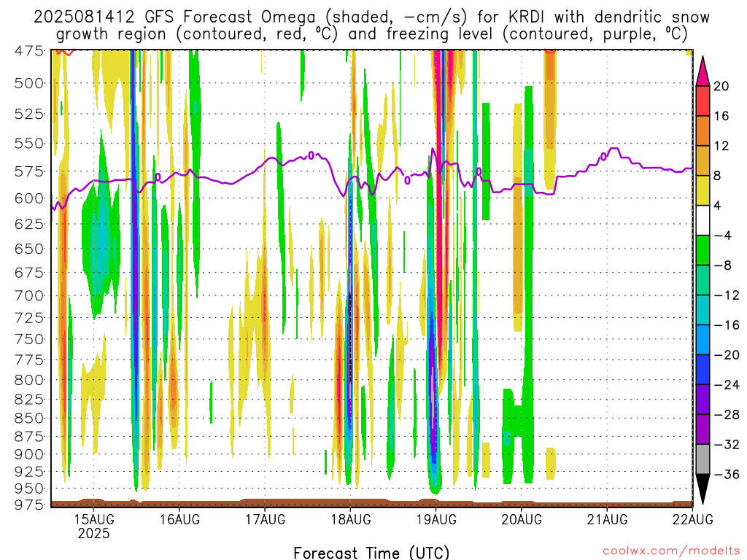This screenshot has height=560, width=747.
Task: Select the purple -28 to -32 colorbar segment
Action: [703, 429]
